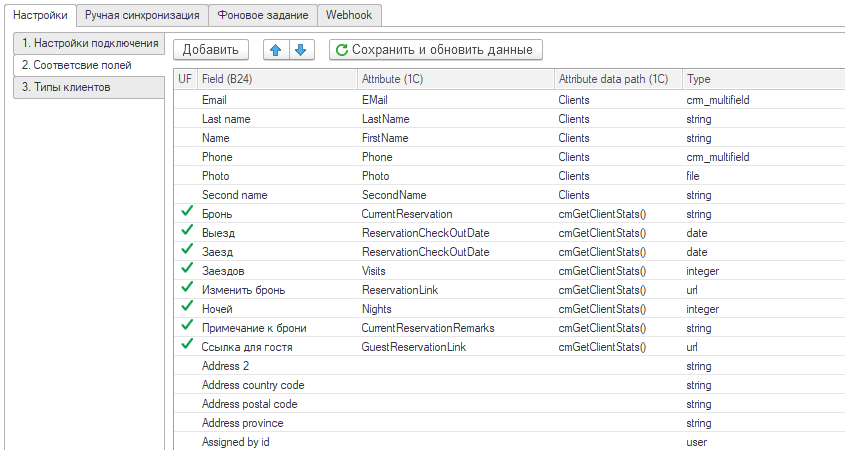Sort by Field (B24) column header

[276, 79]
